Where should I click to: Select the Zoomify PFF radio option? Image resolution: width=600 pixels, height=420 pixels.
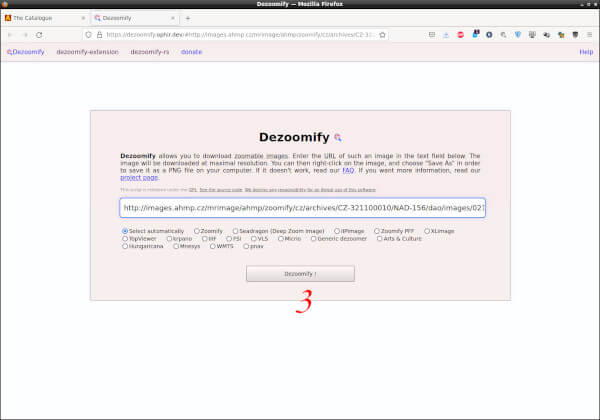point(377,231)
